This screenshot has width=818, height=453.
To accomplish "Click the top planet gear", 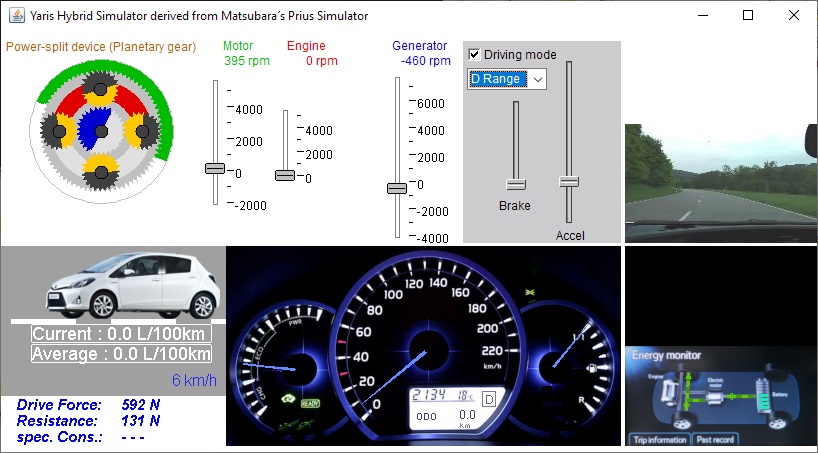I will coord(100,89).
